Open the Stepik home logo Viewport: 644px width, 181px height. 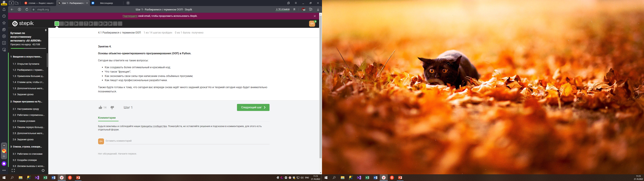pos(23,23)
